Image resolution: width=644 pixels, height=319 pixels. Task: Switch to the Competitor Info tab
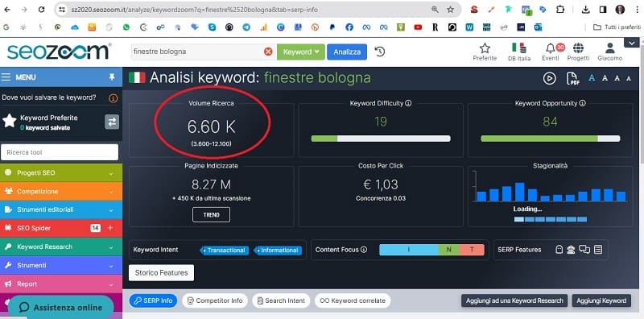pyautogui.click(x=215, y=300)
